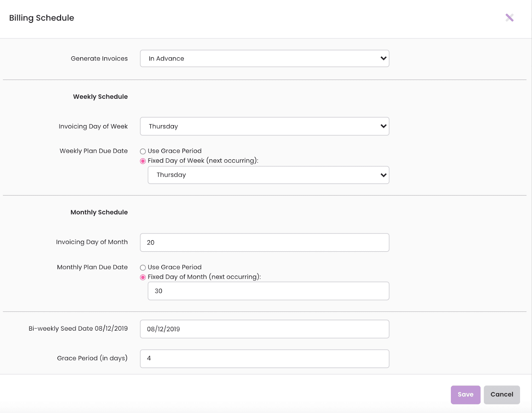Open the Generate Invoices dropdown
This screenshot has width=532, height=413.
pyautogui.click(x=264, y=58)
